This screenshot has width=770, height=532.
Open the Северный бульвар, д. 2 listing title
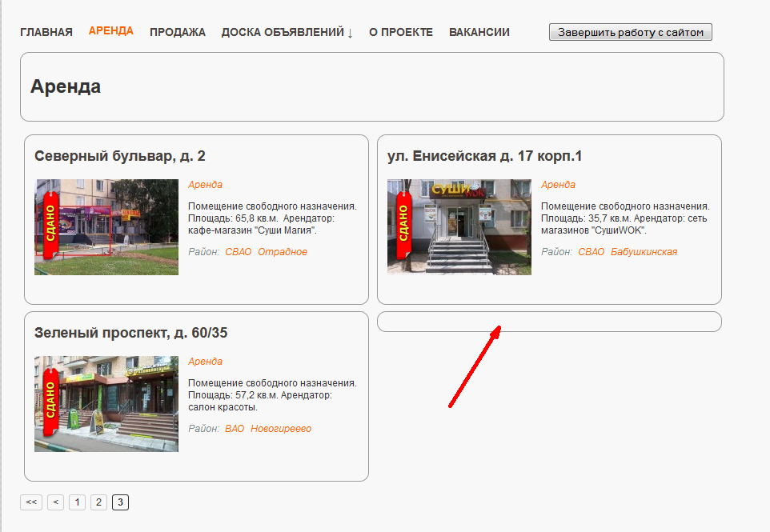point(120,156)
